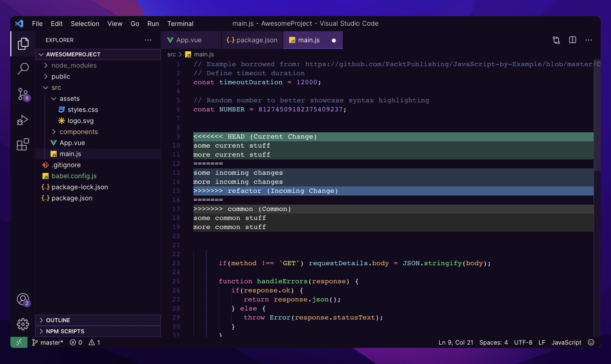Change file encoding UTF-8

point(523,342)
